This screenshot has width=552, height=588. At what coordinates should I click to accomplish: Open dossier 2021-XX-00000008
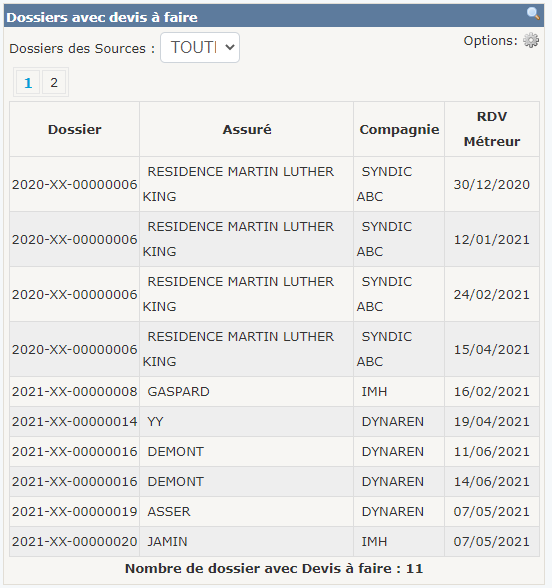[75, 392]
